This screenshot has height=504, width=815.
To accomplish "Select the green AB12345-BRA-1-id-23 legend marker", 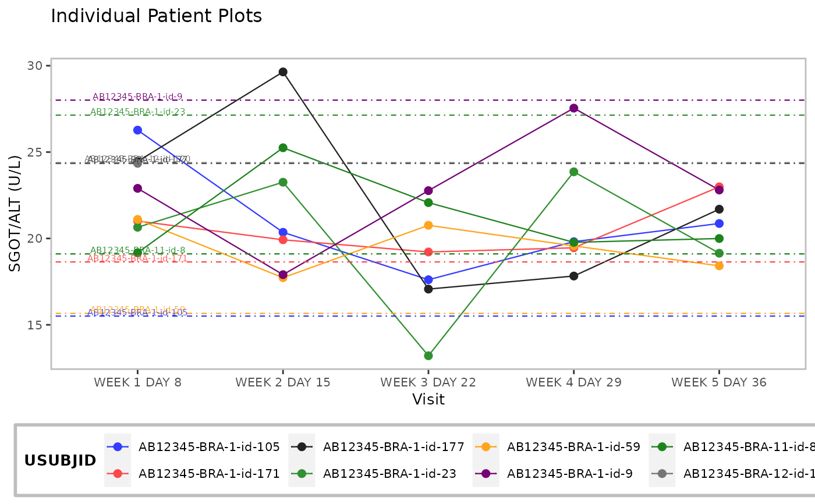I will pos(302,474).
